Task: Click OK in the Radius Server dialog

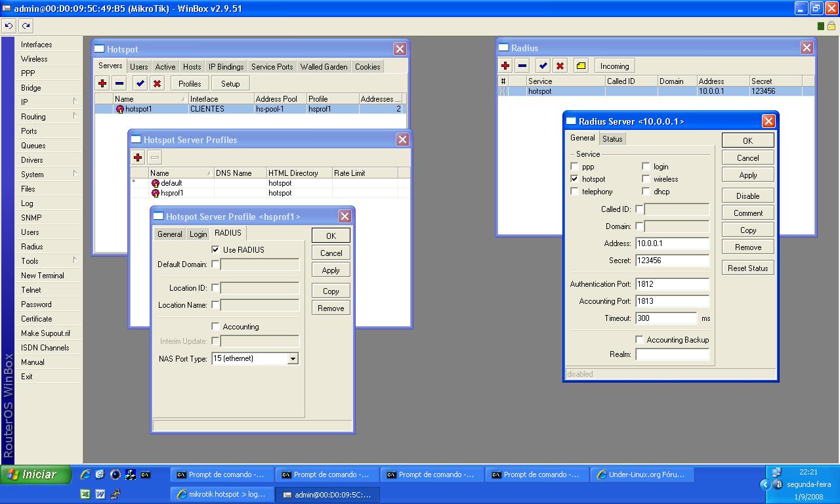Action: (747, 140)
